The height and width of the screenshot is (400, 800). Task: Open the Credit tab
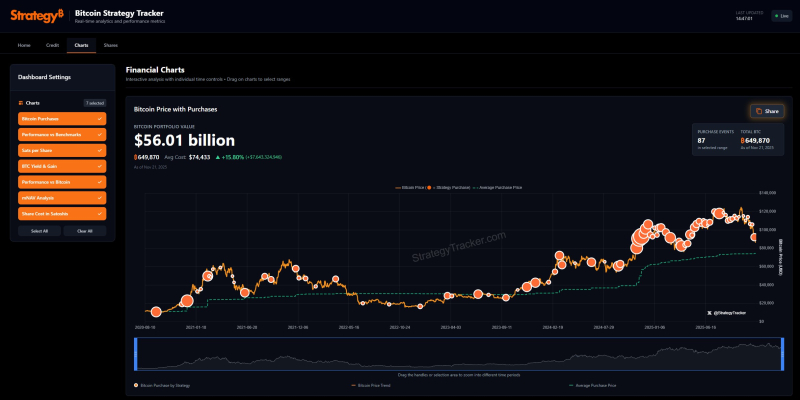point(52,45)
